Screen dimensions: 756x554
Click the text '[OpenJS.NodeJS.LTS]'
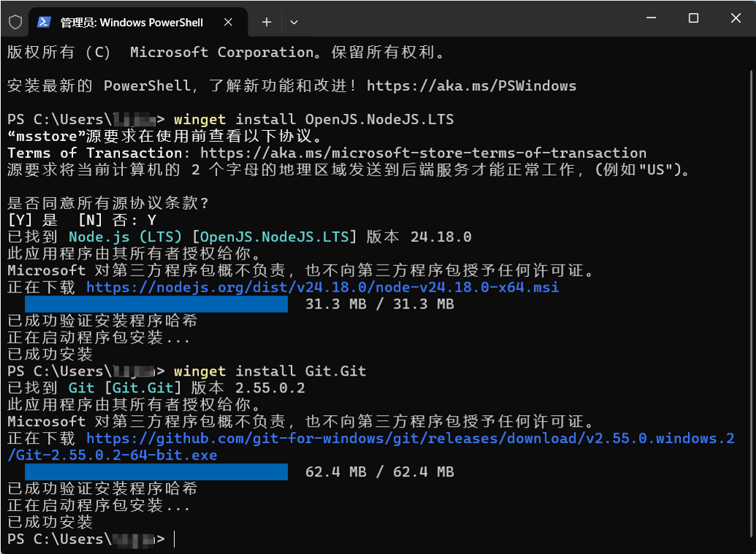[x=274, y=237]
